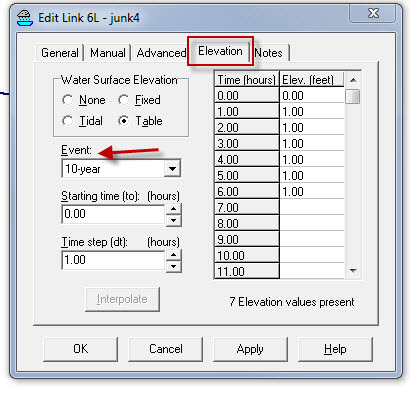Select the Tidal radio button
The image size is (413, 397).
tap(83, 121)
